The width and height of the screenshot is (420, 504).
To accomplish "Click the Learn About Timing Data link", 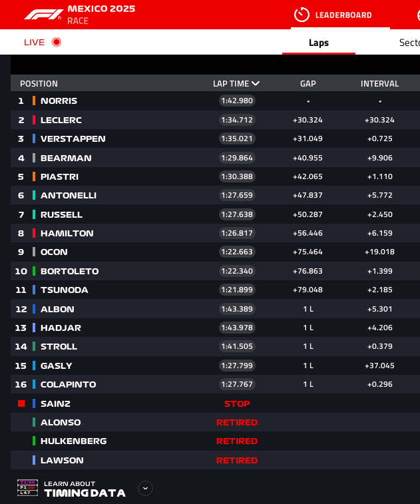I will coord(85,489).
